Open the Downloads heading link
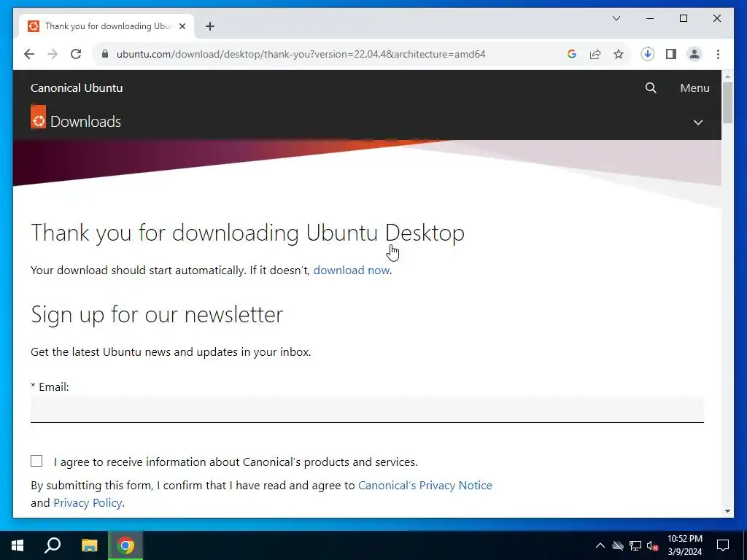This screenshot has height=560, width=747. coord(86,122)
